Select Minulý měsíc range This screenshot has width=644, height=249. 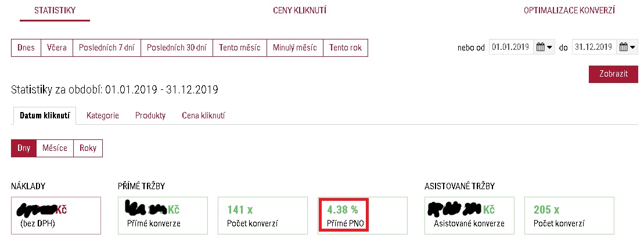point(295,48)
